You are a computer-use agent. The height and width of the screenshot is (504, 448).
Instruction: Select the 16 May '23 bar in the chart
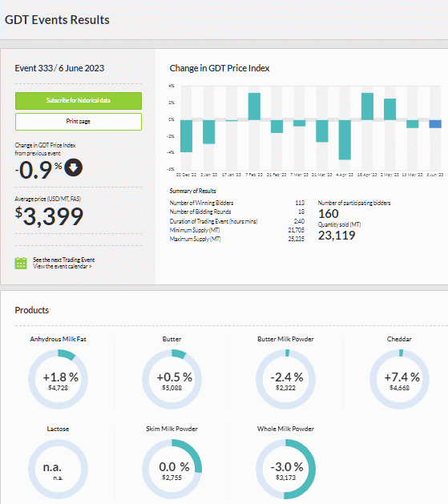[413, 124]
